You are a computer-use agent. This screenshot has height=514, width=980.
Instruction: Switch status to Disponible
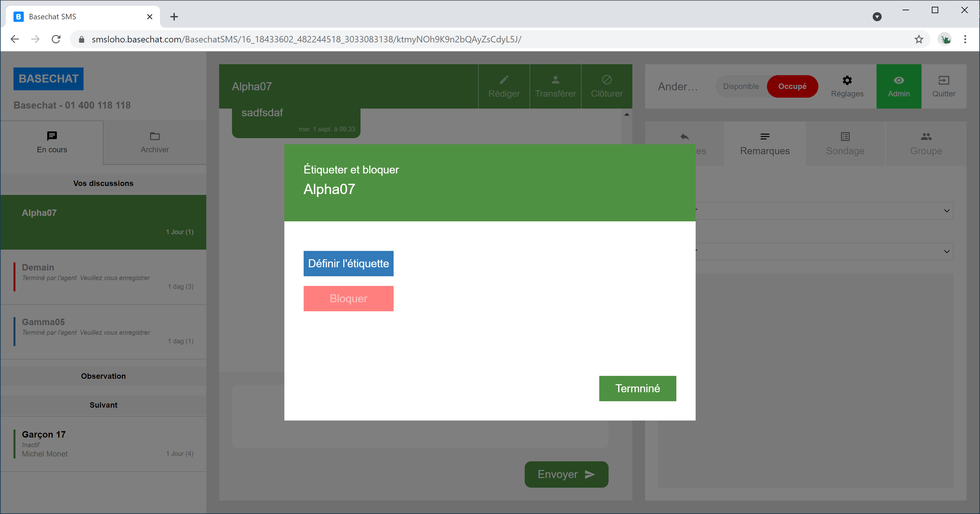pos(740,86)
